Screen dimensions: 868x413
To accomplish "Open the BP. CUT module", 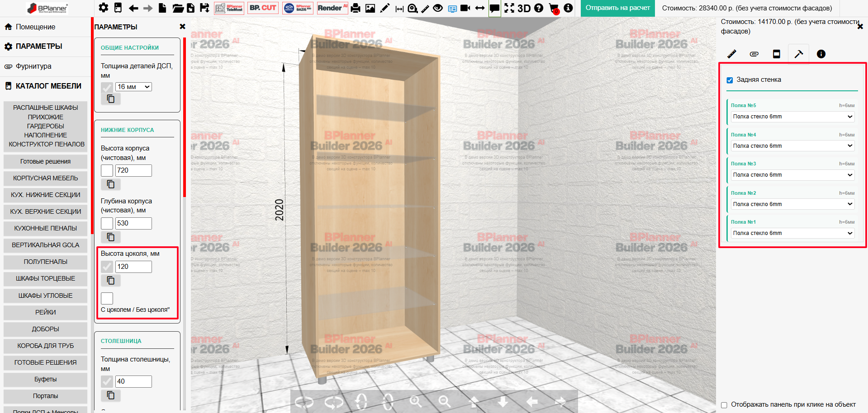I will click(x=263, y=8).
